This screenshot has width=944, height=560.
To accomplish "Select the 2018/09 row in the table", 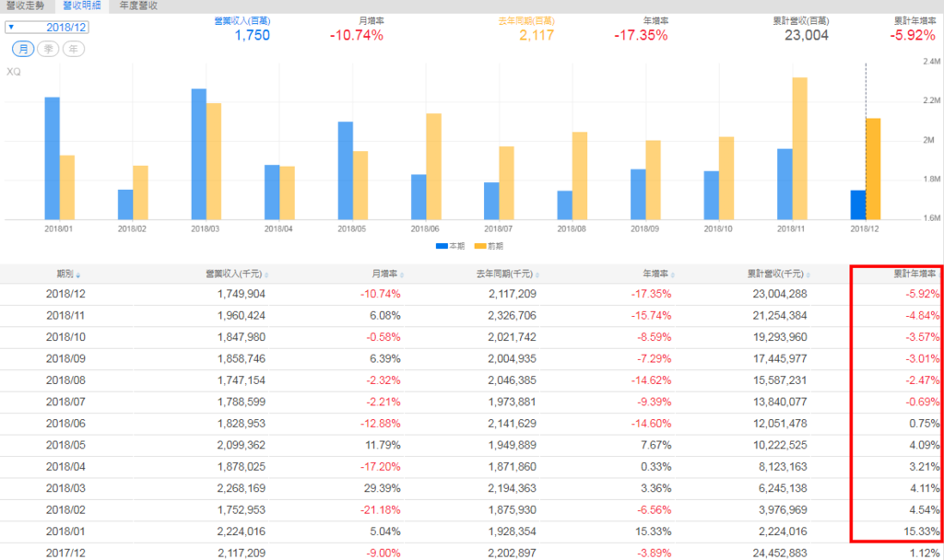I will coord(472,359).
